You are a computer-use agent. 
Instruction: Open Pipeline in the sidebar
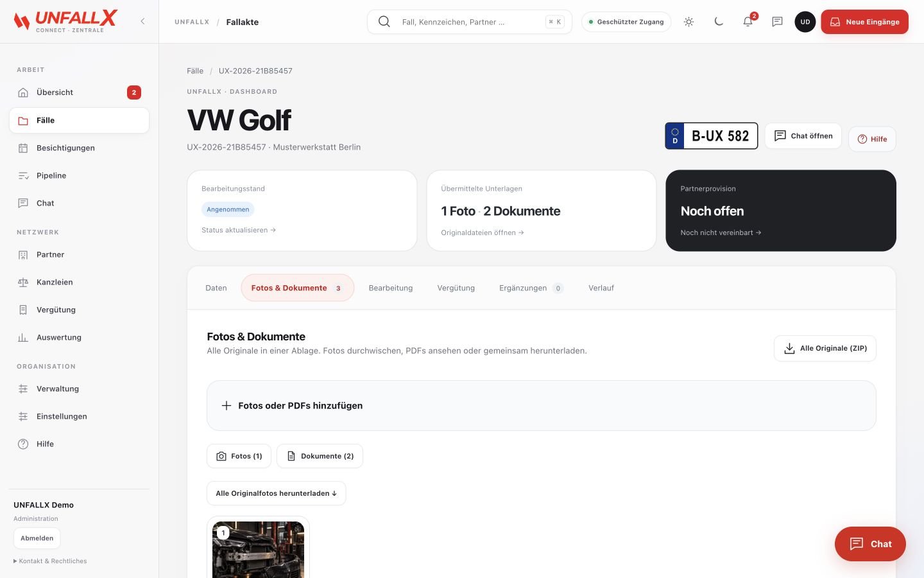click(79, 175)
